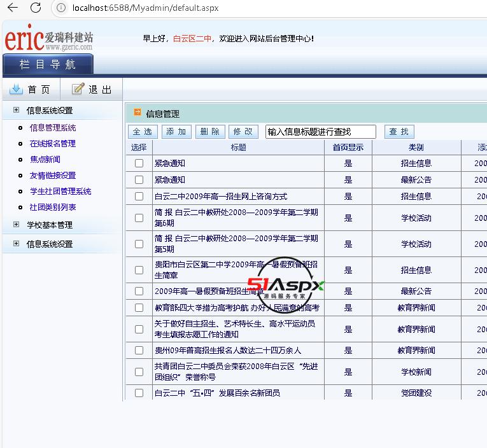Reload the page with refresh icon
Viewport: 487px width, 448px height.
[x=36, y=8]
